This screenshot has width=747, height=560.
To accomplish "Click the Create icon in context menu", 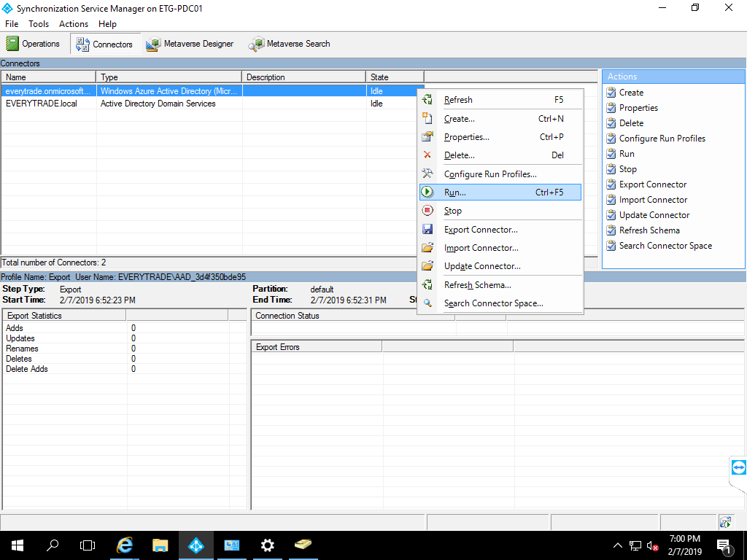I will [x=427, y=119].
